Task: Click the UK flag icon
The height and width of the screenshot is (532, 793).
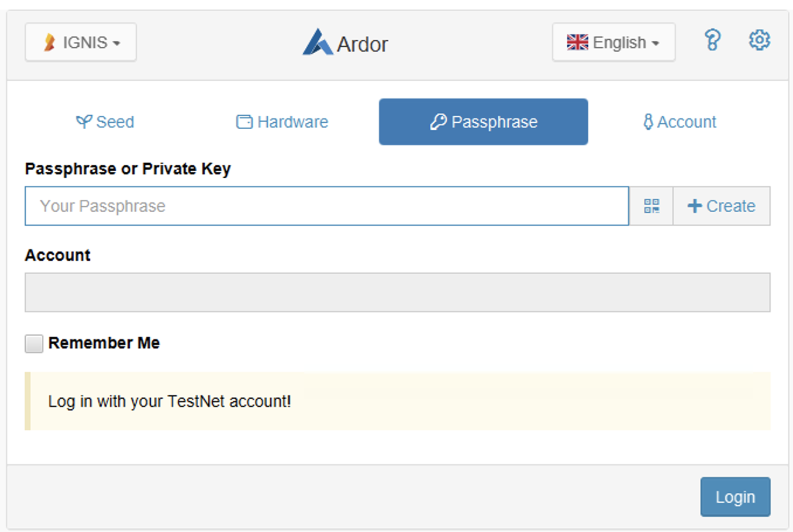Action: pos(577,42)
